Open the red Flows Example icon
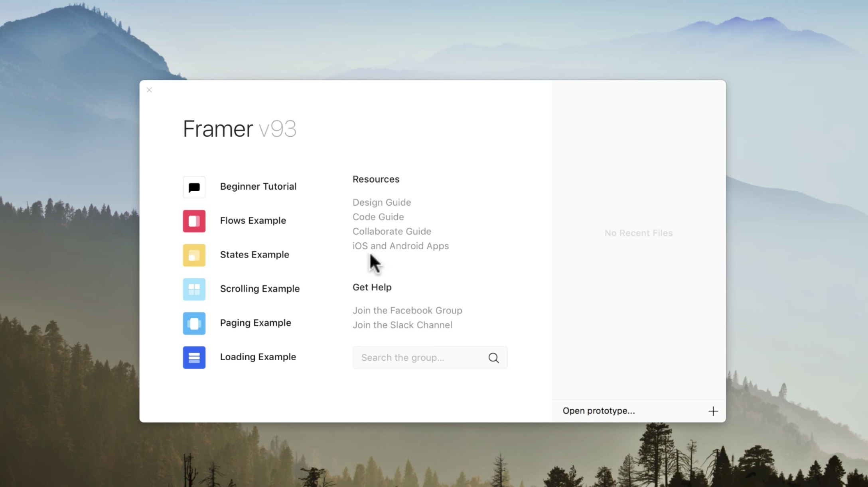 coord(194,221)
